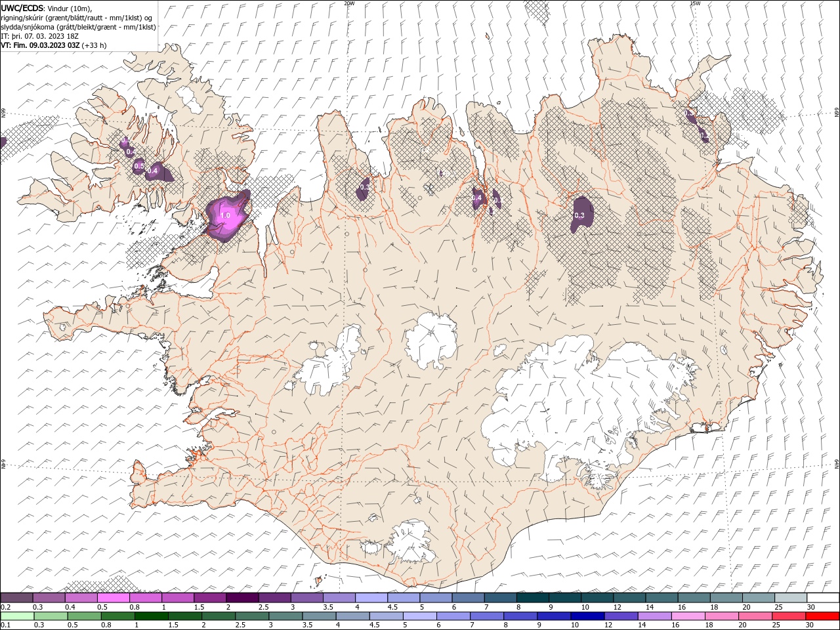This screenshot has height=630, width=840.
Task: Pick the lavender 4 swatch in upper legend row
Action: pos(371,598)
